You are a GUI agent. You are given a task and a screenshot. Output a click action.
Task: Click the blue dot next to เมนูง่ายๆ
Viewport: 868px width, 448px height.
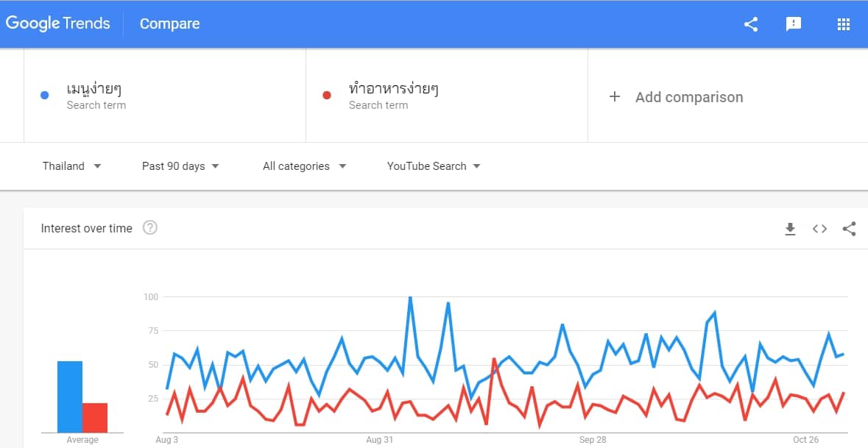coord(45,95)
